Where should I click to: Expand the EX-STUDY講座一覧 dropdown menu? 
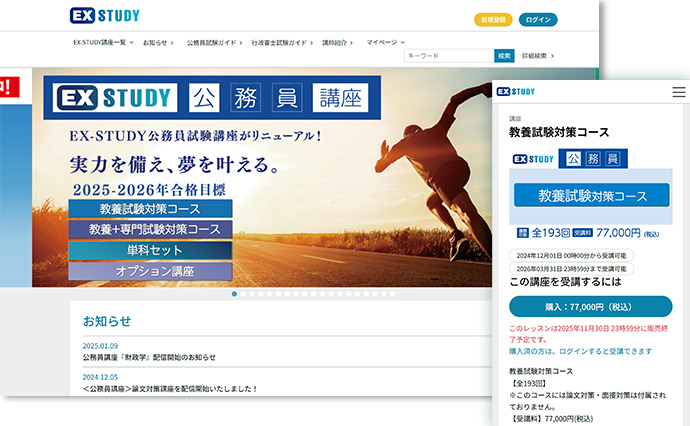(103, 42)
